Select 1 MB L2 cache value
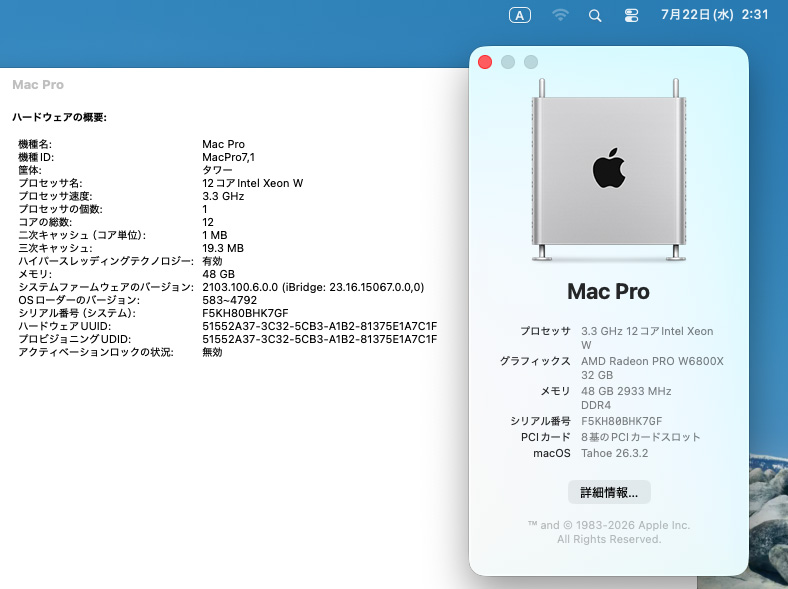This screenshot has height=589, width=788. pos(215,235)
